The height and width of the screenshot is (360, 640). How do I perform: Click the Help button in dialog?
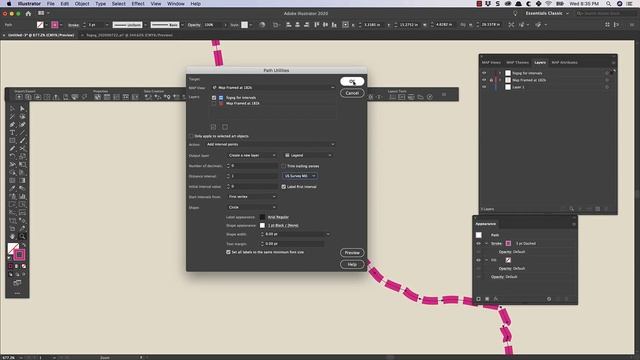click(x=352, y=264)
